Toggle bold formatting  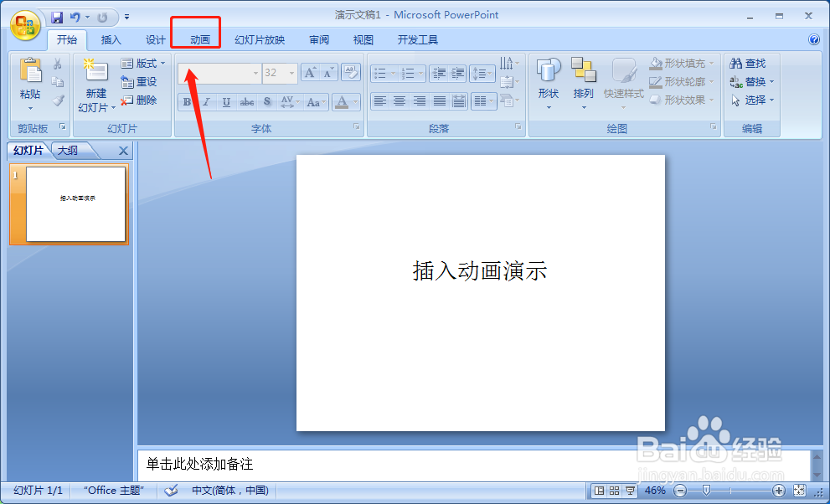click(x=187, y=102)
